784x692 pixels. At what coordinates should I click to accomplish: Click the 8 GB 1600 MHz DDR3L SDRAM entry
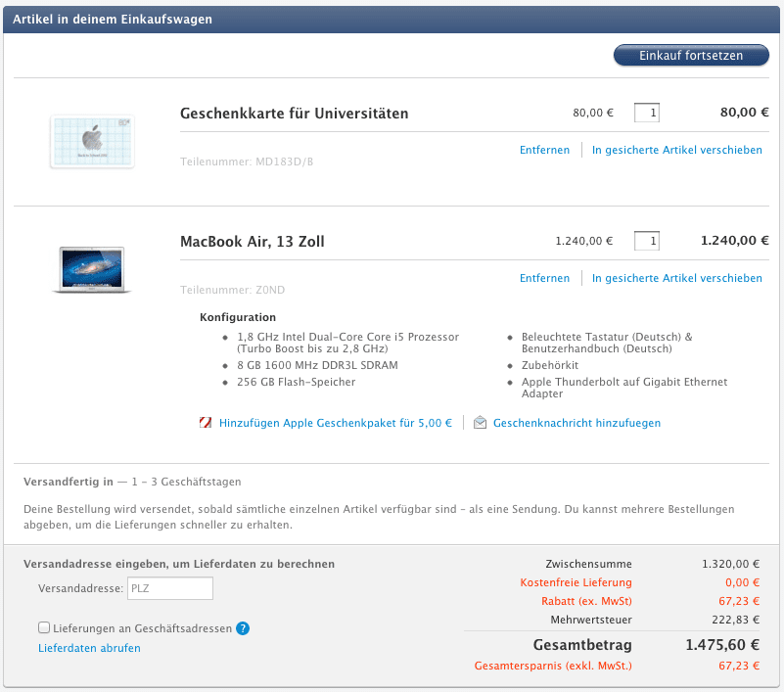[x=317, y=365]
